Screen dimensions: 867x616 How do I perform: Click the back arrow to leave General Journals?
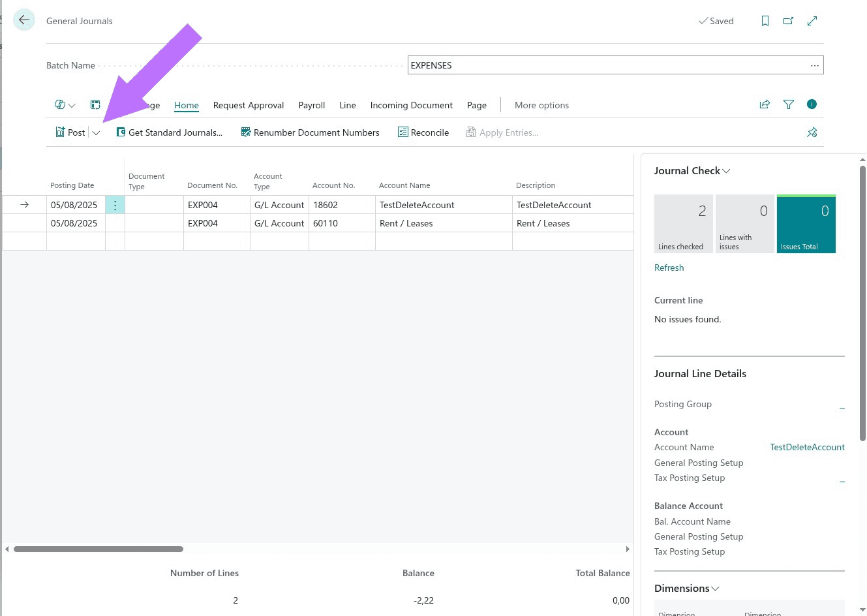[x=24, y=20]
